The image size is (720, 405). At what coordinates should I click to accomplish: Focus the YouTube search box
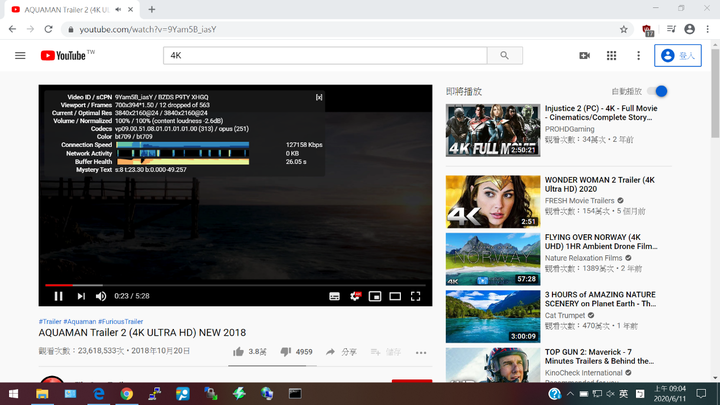[325, 56]
